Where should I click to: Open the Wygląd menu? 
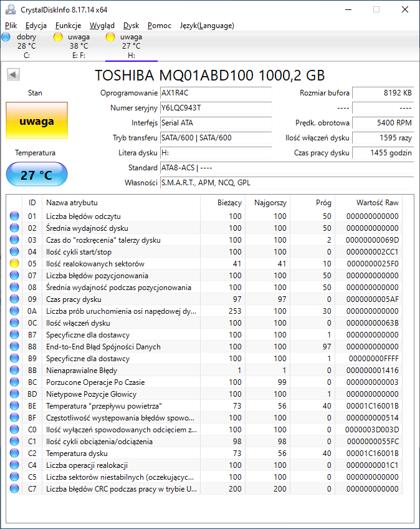click(102, 26)
